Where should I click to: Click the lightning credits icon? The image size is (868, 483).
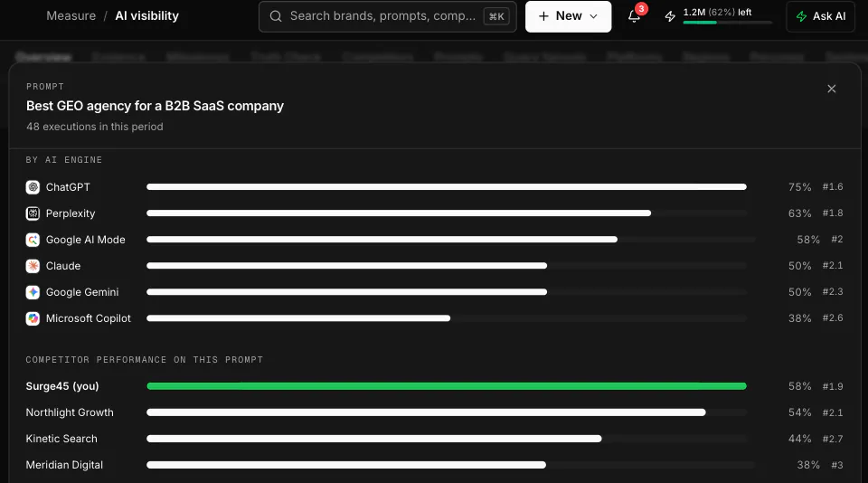point(670,16)
